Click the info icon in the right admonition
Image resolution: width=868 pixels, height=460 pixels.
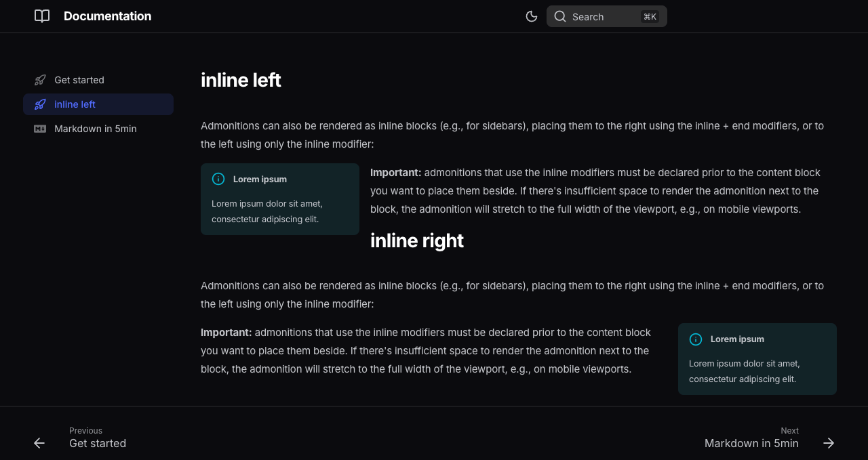(x=696, y=339)
